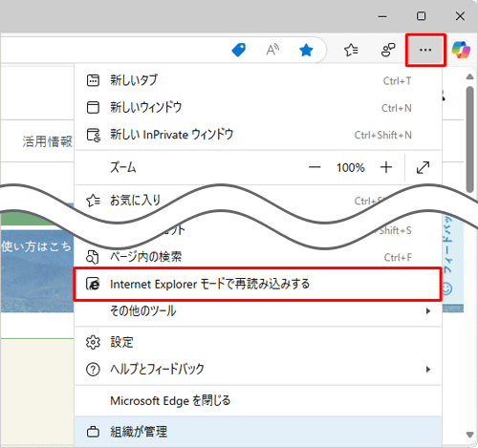Maximize the Edge window
The image size is (478, 448).
(x=422, y=16)
